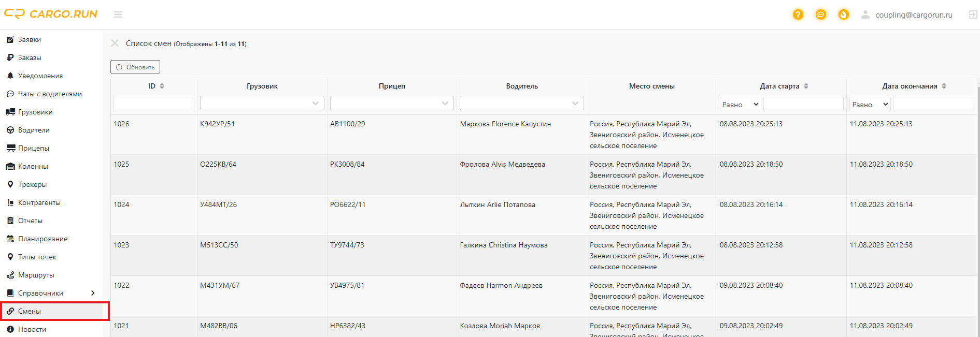Open the Грузовик filter dropdown
Image resolution: width=980 pixels, height=337 pixels.
[262, 103]
